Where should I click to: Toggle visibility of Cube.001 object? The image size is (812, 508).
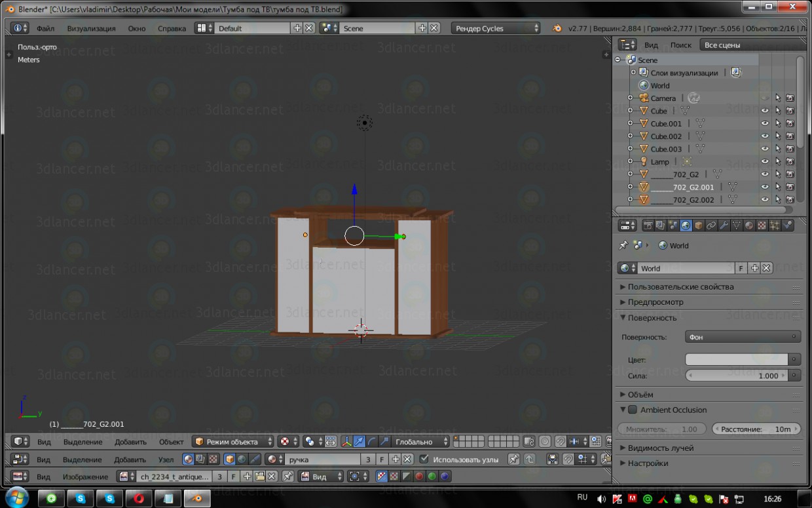click(x=764, y=123)
